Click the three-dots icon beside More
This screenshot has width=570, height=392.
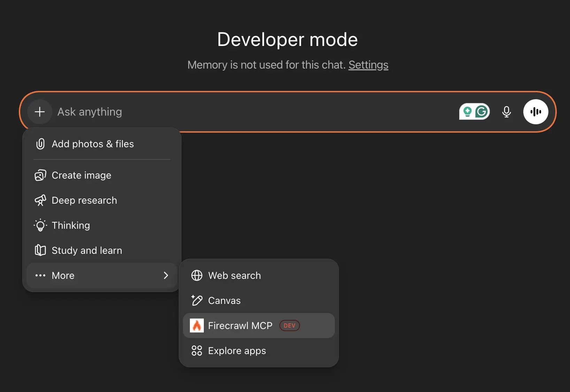[x=40, y=275]
